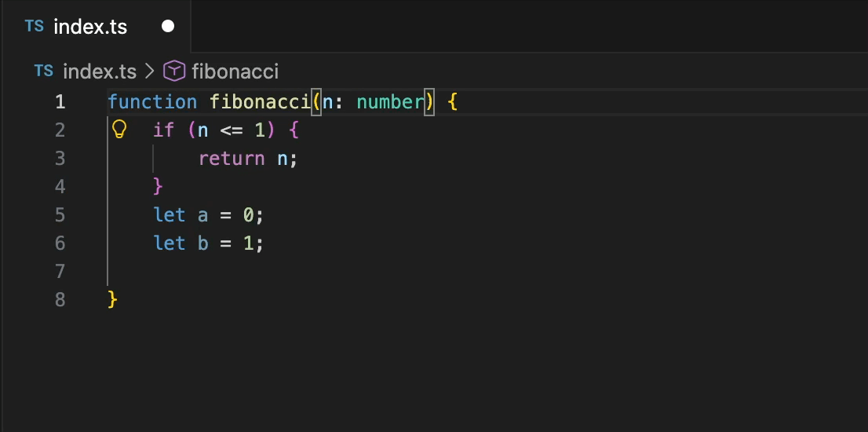Viewport: 868px width, 432px height.
Task: Click the number type annotation
Action: click(390, 102)
